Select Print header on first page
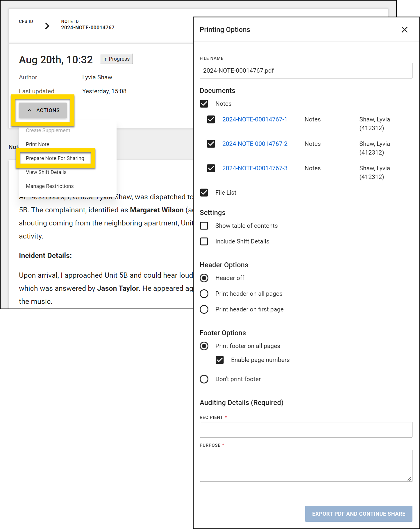 [204, 309]
